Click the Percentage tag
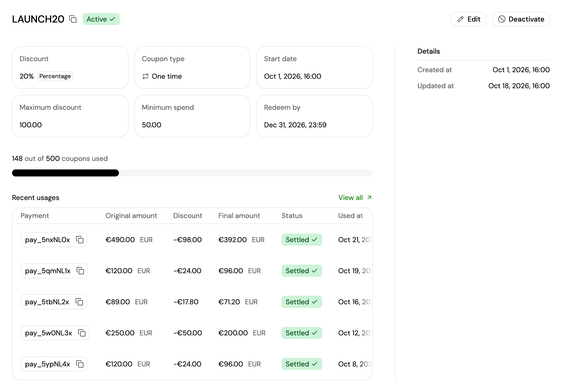This screenshot has width=562, height=392. [x=55, y=76]
